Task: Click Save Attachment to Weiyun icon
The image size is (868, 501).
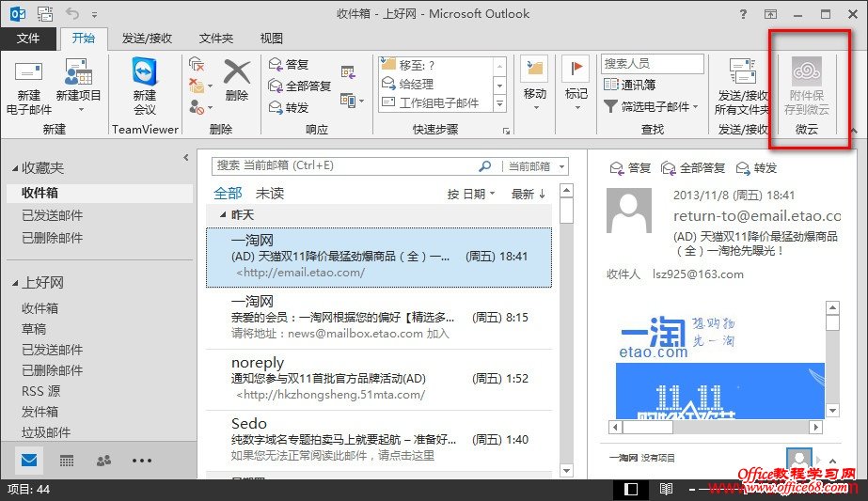Action: 807,71
